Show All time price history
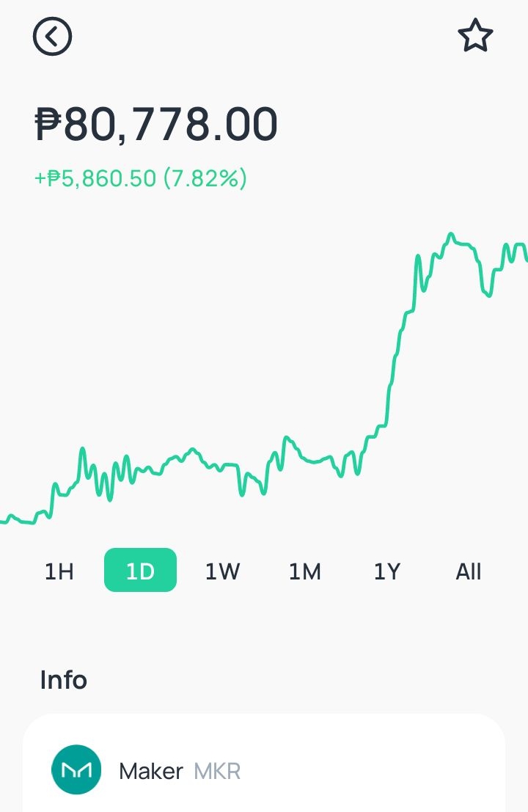 coord(469,571)
